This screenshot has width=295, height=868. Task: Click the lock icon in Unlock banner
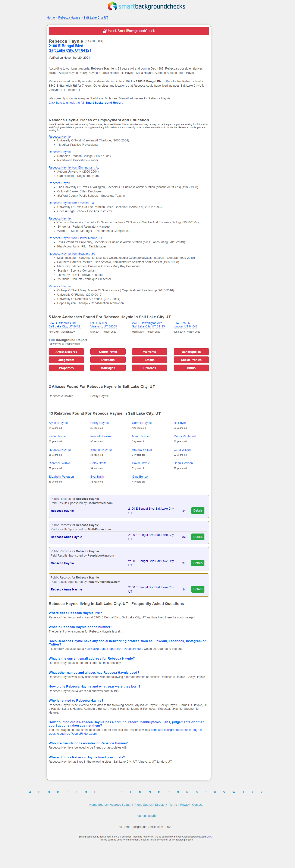point(105,31)
